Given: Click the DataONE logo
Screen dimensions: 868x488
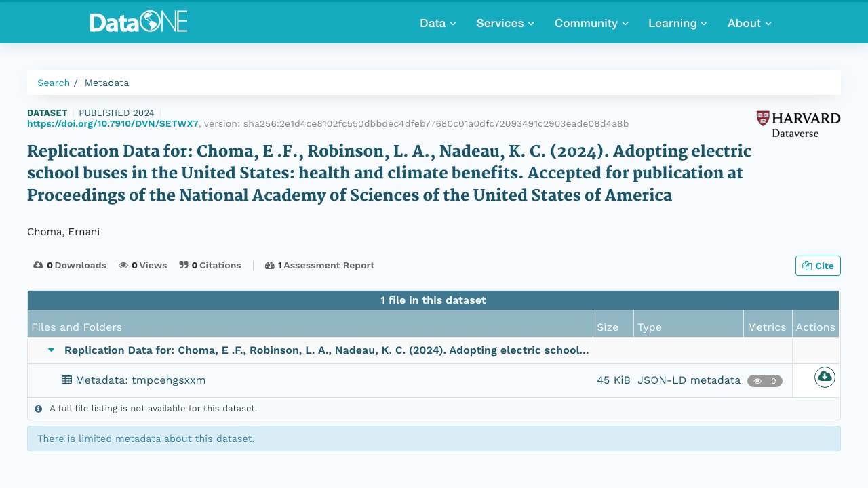Looking at the screenshot, I should point(138,22).
